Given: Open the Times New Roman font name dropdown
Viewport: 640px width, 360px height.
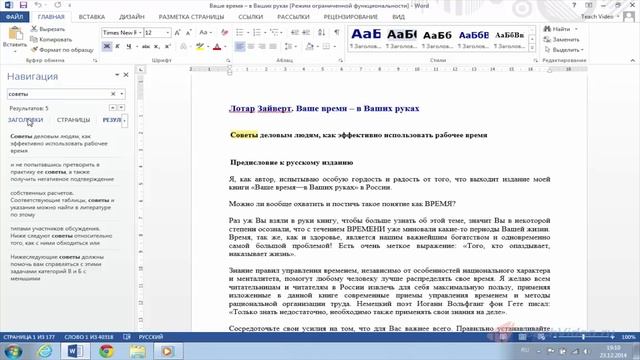Looking at the screenshot, I should (x=140, y=33).
